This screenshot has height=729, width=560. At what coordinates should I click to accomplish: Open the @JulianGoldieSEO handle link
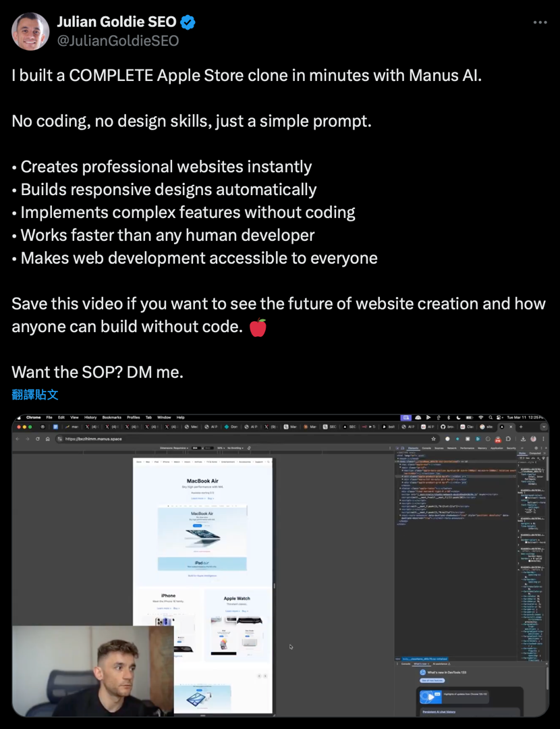point(118,41)
